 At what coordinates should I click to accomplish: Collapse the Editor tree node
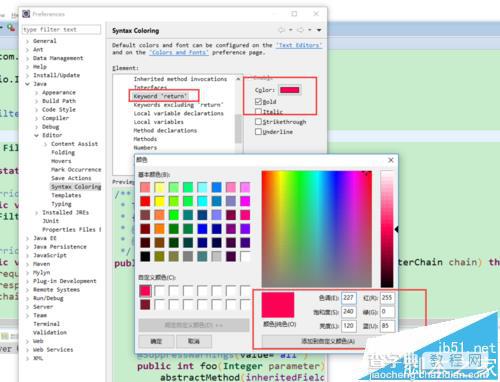pyautogui.click(x=37, y=135)
